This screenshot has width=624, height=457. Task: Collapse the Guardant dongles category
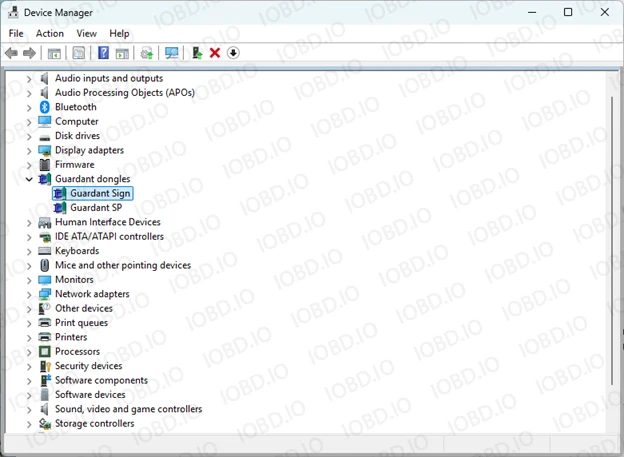click(29, 179)
